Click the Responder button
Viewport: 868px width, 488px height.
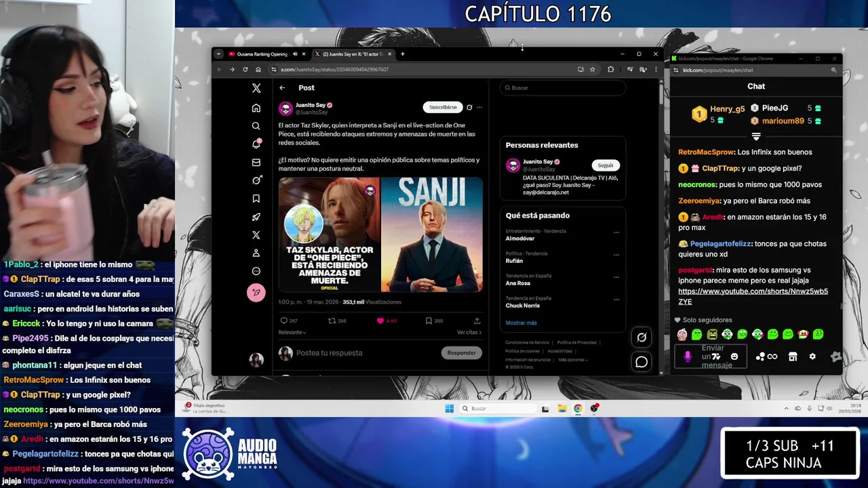(x=461, y=352)
